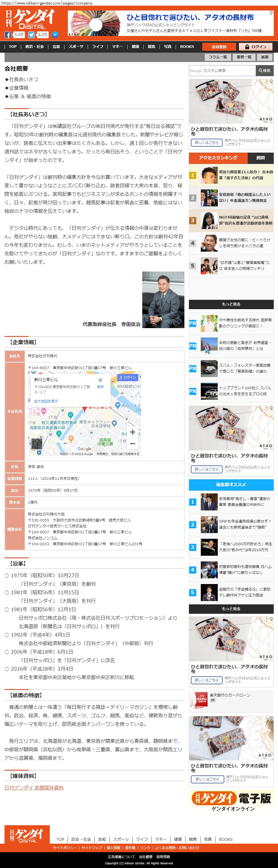Click 詳しくはこちら on the first ATAO sidebar ad

[207, 142]
